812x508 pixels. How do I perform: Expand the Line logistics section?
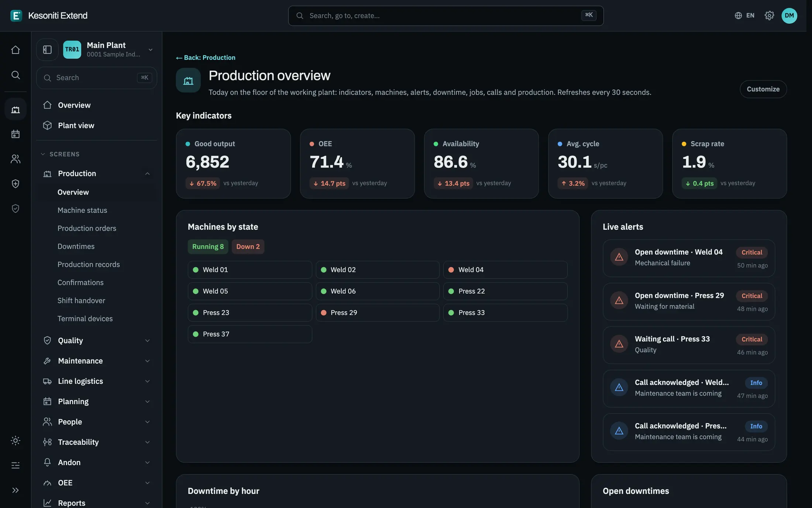pyautogui.click(x=96, y=381)
